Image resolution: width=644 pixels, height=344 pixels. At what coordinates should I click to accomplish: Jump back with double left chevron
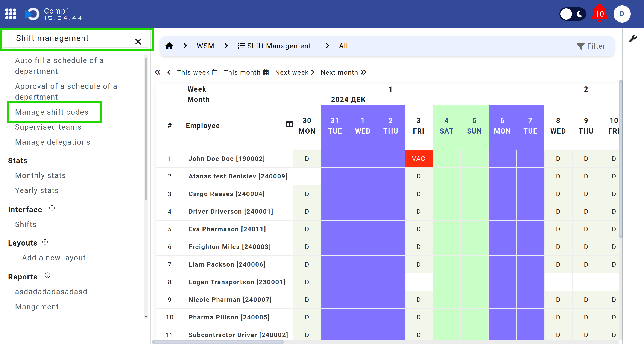click(x=158, y=72)
